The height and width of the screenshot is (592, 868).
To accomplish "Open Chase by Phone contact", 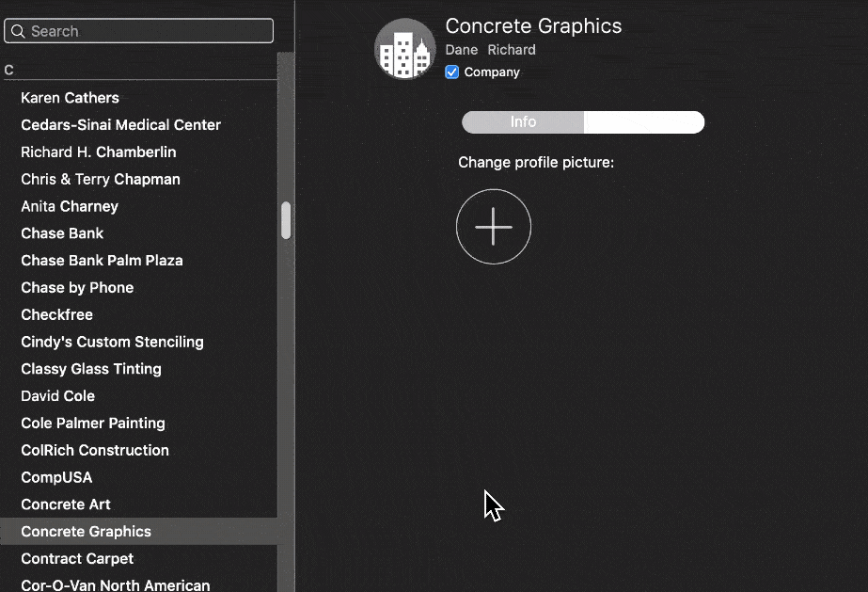I will coord(138,287).
